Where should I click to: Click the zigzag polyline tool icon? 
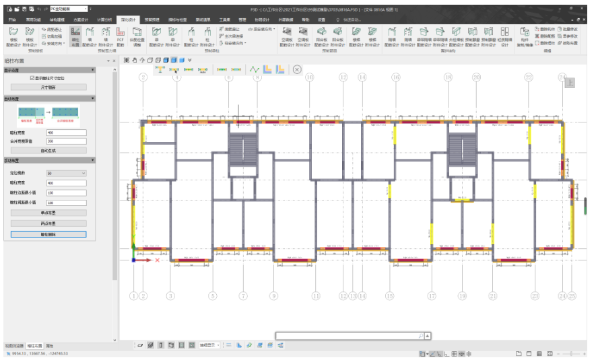[x=254, y=69]
